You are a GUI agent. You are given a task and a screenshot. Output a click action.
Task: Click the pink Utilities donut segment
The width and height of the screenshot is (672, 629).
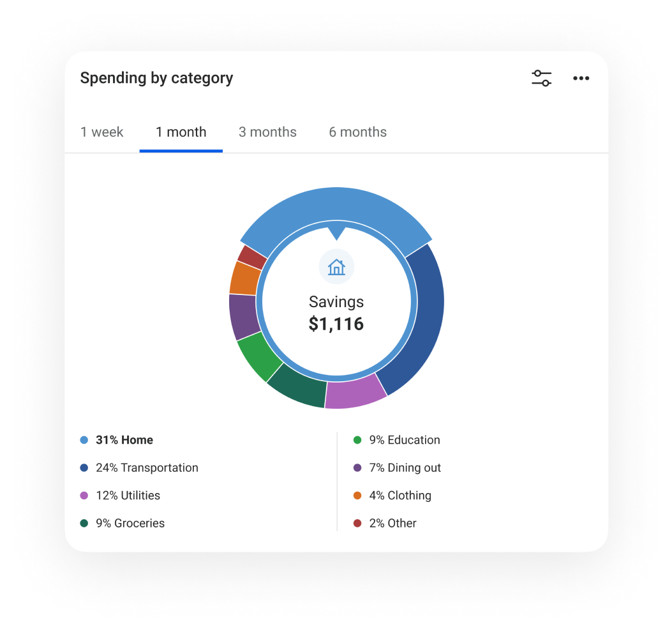coord(355,393)
